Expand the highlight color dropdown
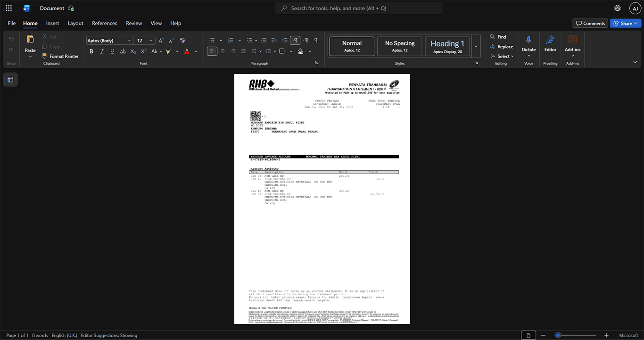This screenshot has width=644, height=340. coord(177,51)
